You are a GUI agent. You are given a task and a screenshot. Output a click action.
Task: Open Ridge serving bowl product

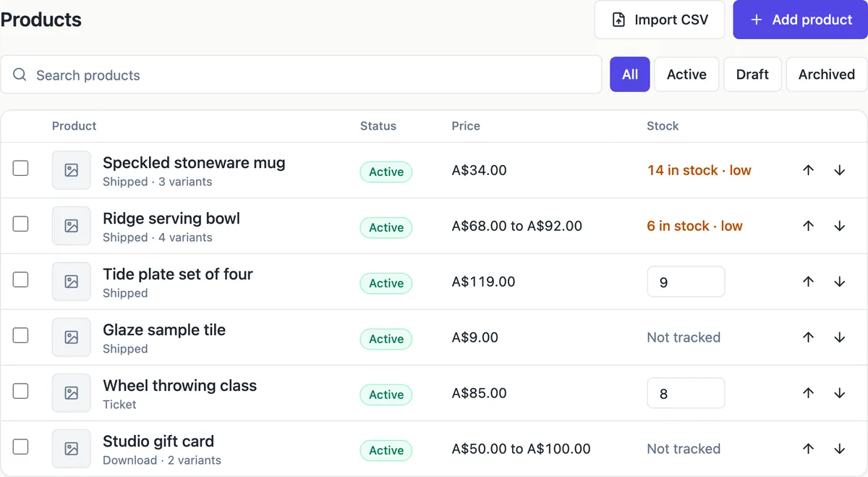(171, 219)
